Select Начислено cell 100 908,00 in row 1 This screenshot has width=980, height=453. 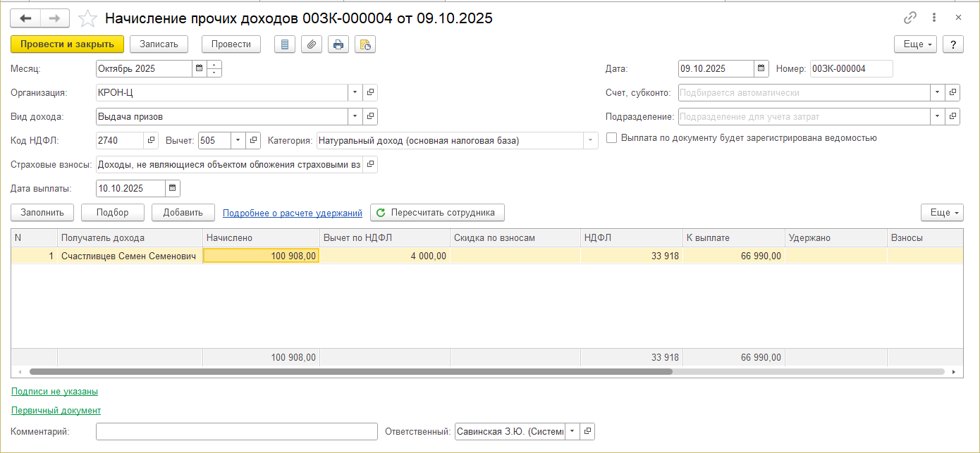tap(261, 256)
